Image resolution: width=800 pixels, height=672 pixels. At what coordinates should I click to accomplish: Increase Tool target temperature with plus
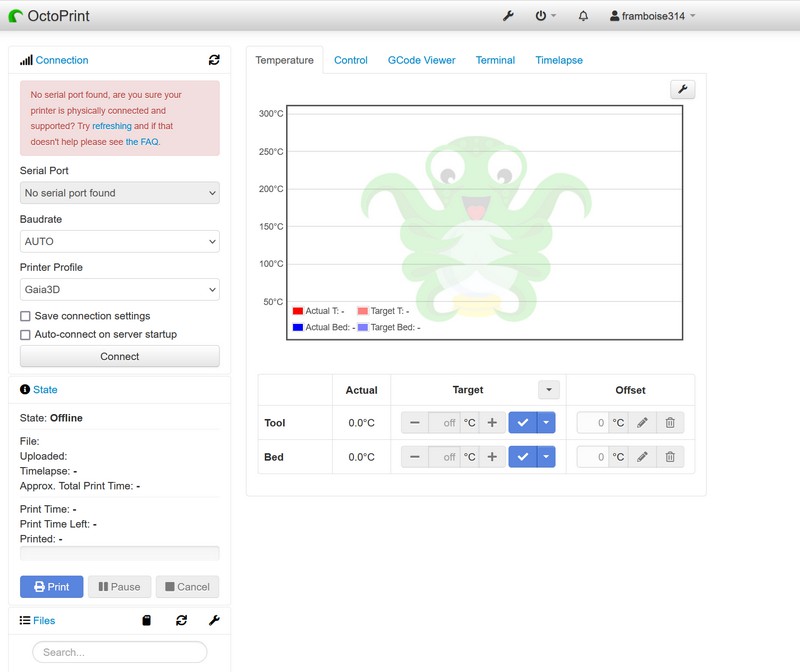[492, 422]
